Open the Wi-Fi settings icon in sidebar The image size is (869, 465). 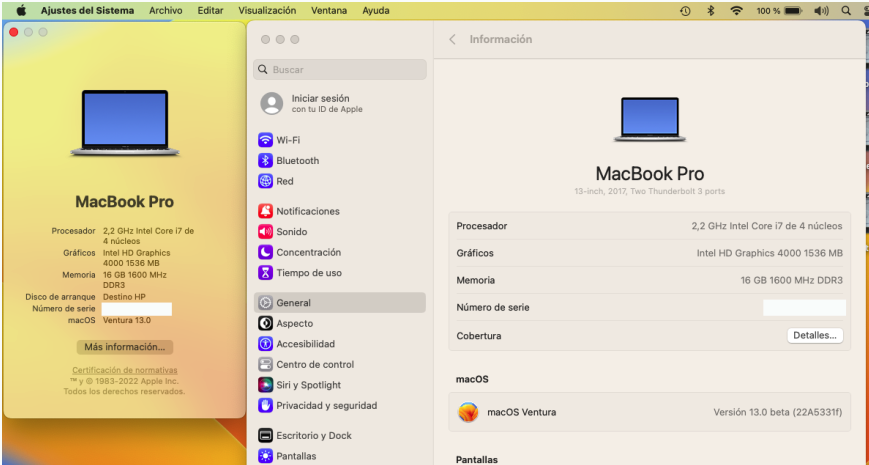pyautogui.click(x=266, y=140)
